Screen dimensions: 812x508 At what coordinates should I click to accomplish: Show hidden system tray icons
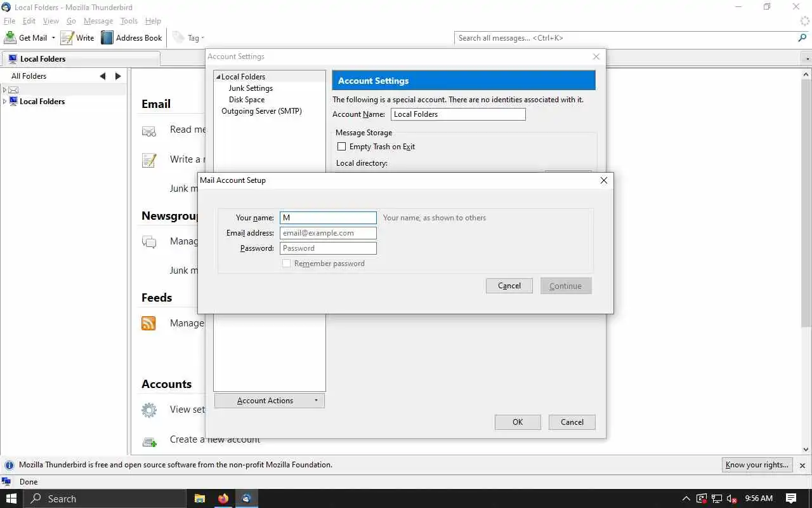coord(686,498)
